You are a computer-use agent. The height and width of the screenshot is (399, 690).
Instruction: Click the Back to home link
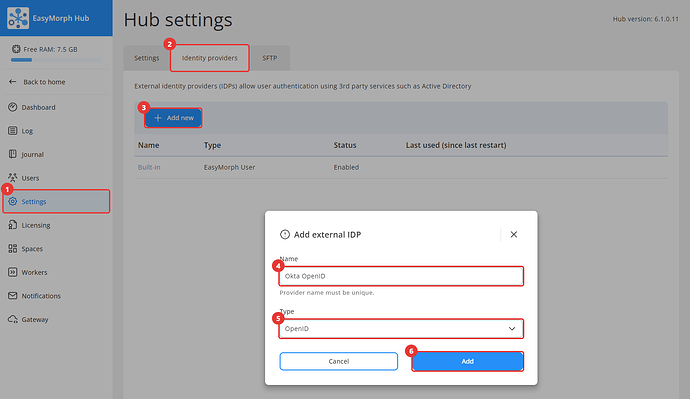point(44,82)
